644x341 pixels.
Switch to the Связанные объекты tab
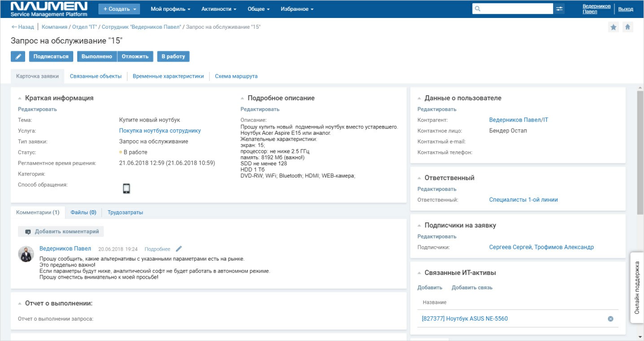point(96,76)
